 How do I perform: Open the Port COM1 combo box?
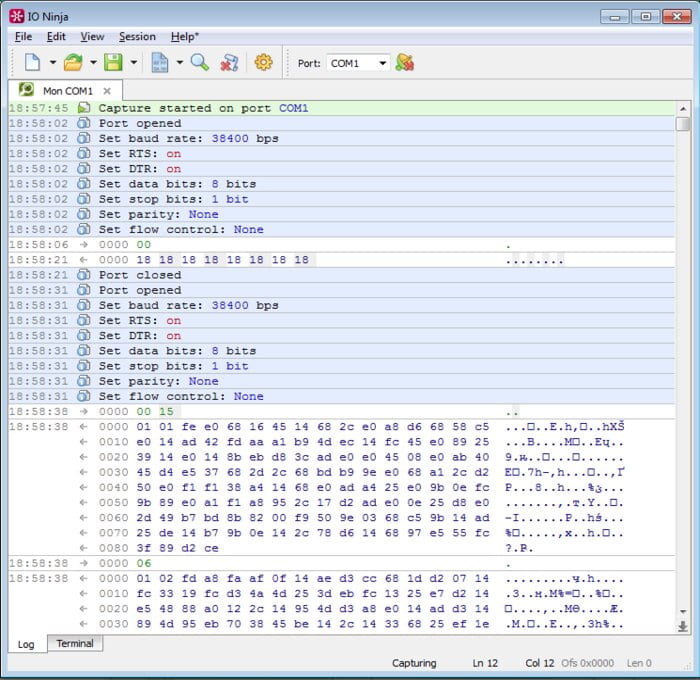tap(358, 63)
